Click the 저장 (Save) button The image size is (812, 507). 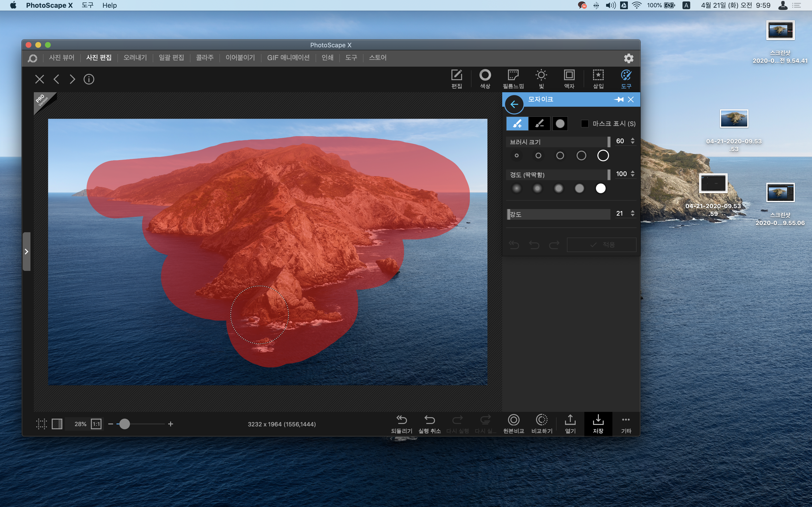coord(598,423)
